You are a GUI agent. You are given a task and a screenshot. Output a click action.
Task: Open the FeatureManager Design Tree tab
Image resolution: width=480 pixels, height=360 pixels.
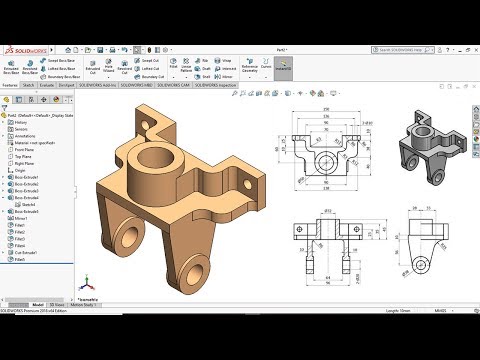(x=6, y=99)
